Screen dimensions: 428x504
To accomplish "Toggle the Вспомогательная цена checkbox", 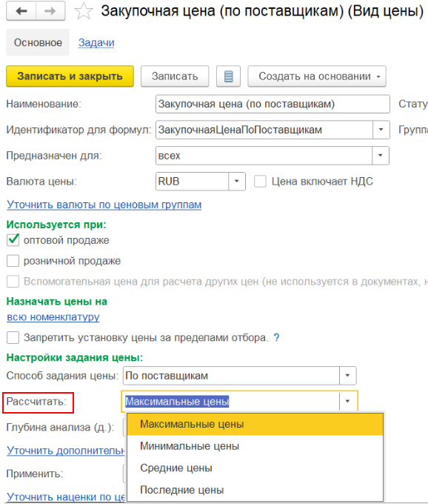I will (x=13, y=281).
